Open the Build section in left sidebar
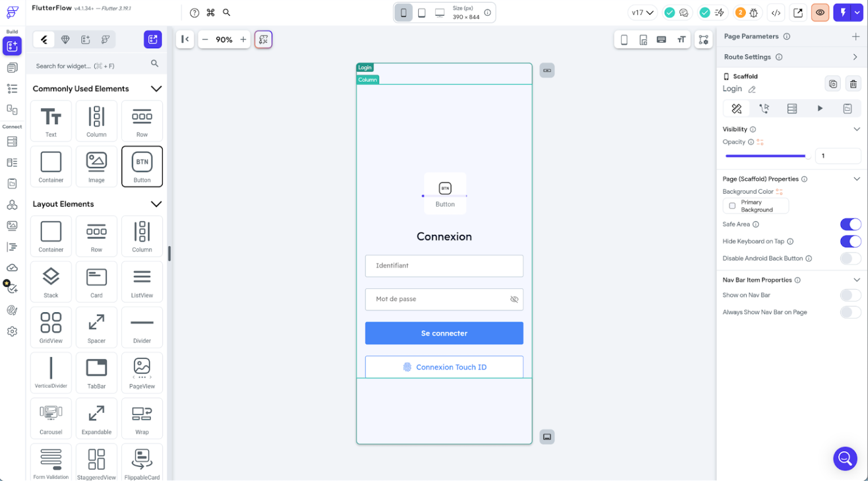868x481 pixels. [x=12, y=46]
